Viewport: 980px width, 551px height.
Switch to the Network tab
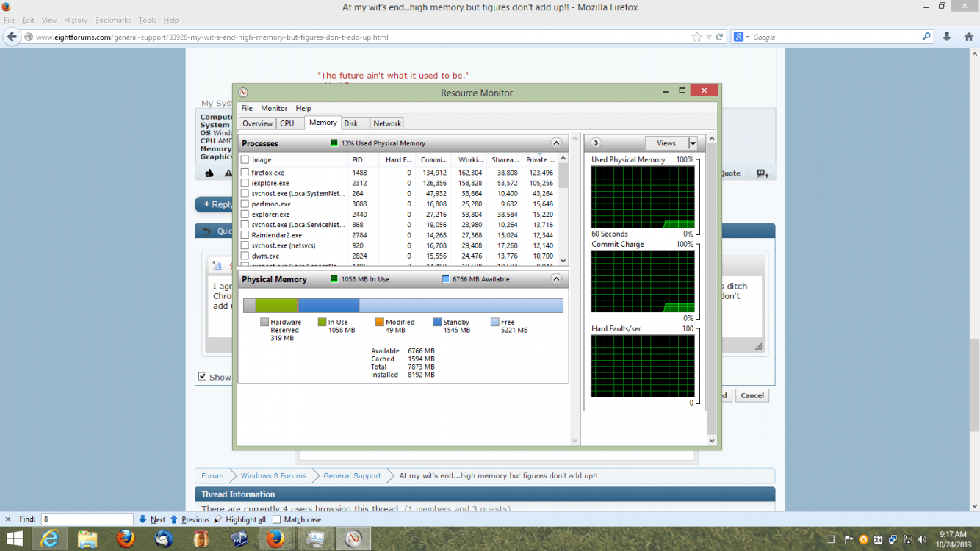387,123
